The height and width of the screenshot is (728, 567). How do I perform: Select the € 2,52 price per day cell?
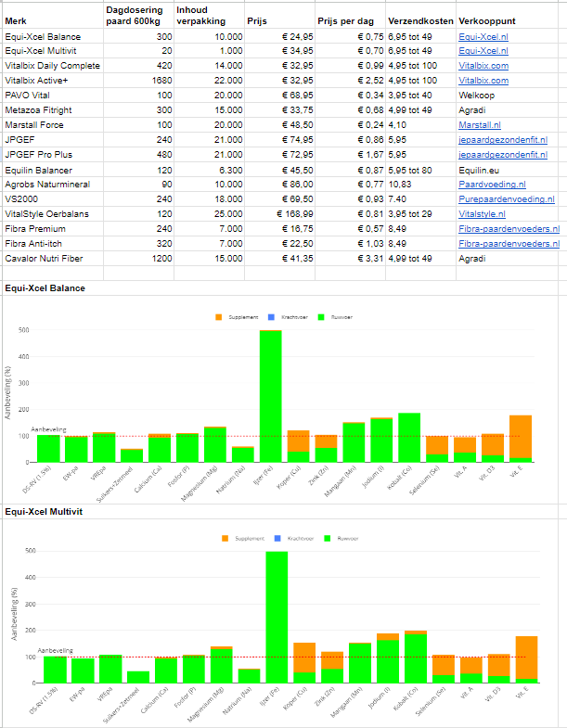click(x=351, y=81)
